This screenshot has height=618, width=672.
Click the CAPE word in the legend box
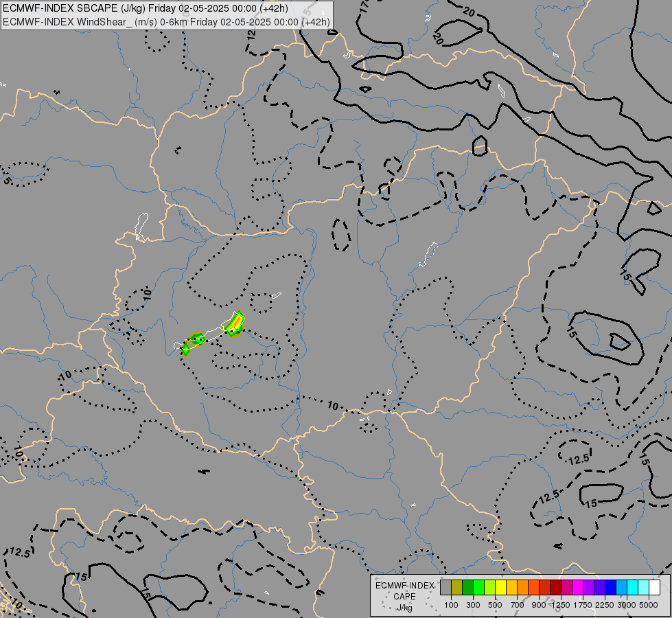(x=404, y=597)
